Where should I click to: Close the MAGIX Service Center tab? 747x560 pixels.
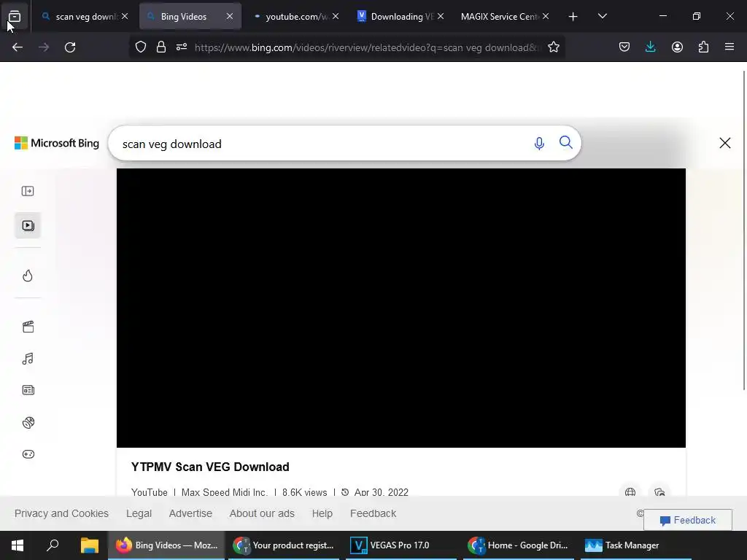(x=546, y=16)
